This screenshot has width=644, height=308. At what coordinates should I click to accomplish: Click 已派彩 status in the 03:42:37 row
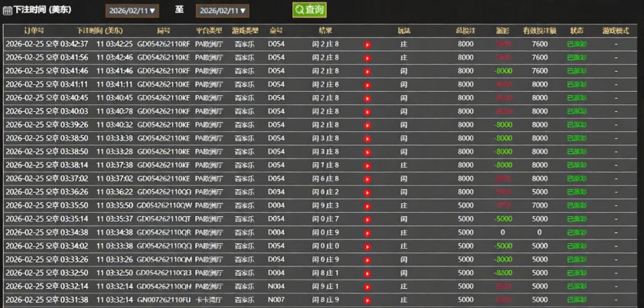[x=577, y=44]
